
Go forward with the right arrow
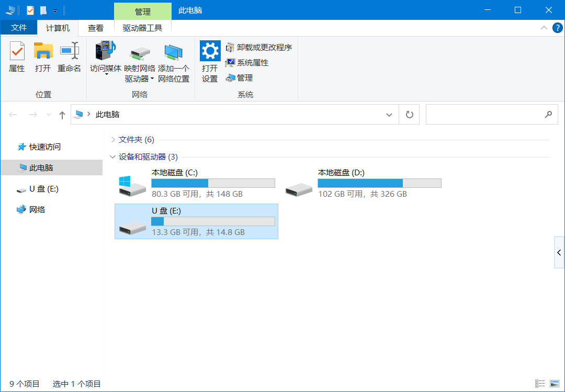coord(33,115)
